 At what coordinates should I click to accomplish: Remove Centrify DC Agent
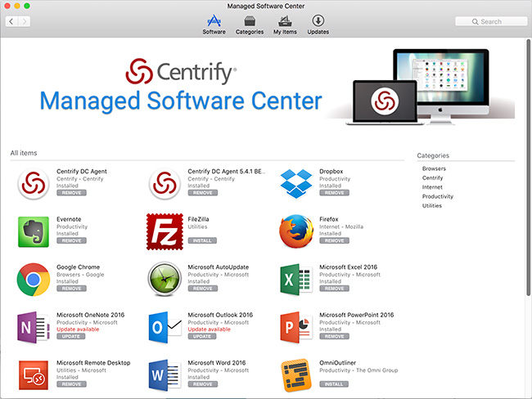coord(71,193)
